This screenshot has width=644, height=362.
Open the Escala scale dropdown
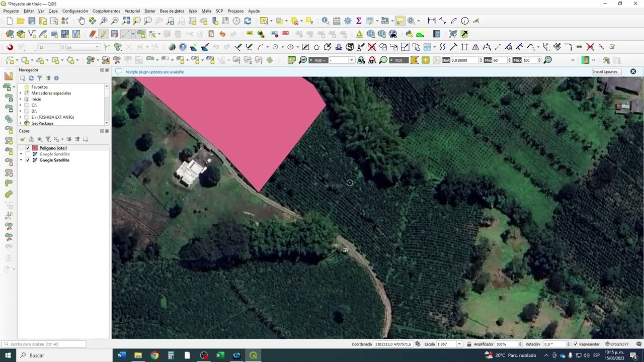[459, 344]
